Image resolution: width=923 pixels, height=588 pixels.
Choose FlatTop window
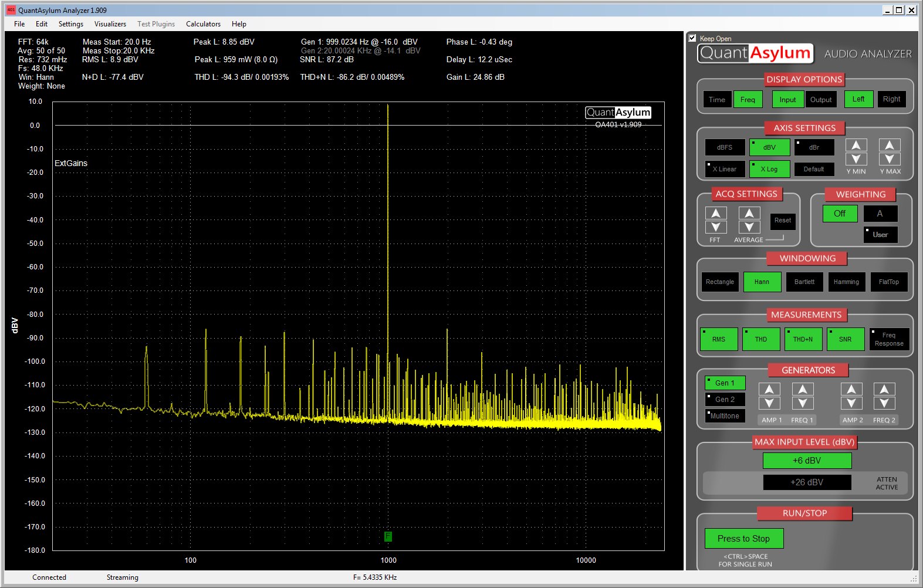[889, 282]
